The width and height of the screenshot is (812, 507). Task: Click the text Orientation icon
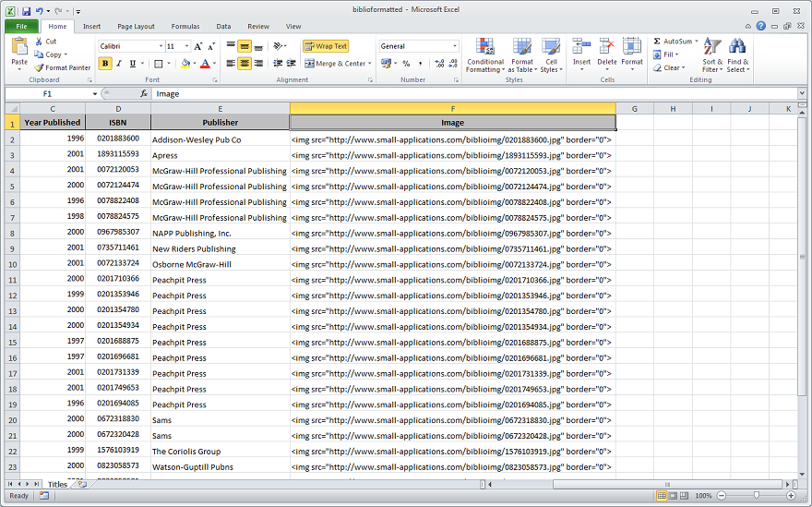278,46
